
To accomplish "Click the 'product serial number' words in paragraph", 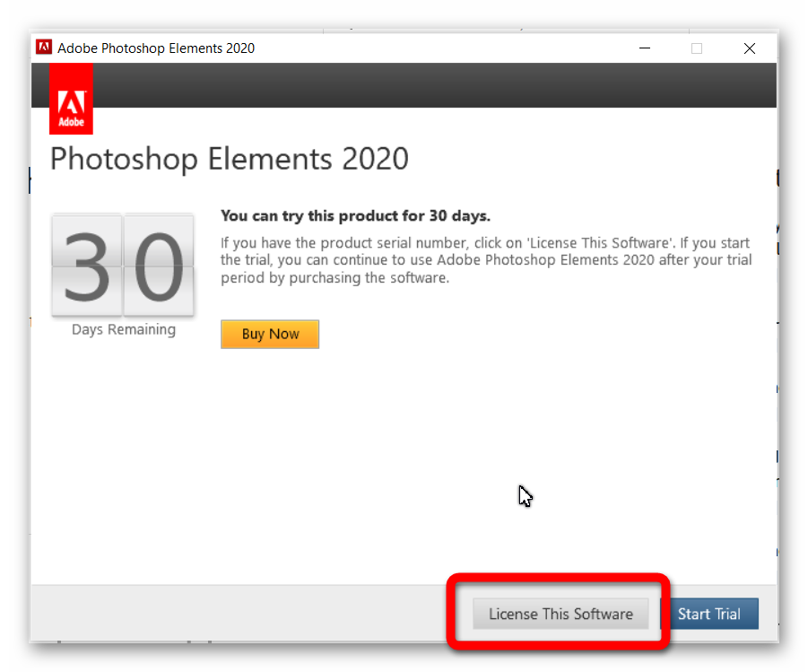I will 394,243.
